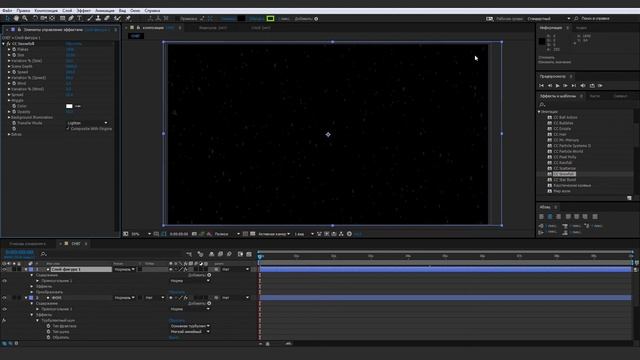Viewport: 640px width, 360px height.
Task: Open workspace Standard dropdown
Action: coord(549,18)
